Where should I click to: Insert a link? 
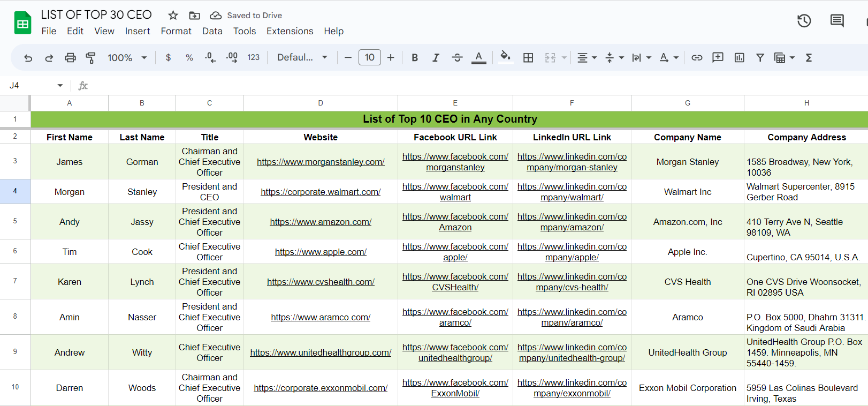[697, 57]
